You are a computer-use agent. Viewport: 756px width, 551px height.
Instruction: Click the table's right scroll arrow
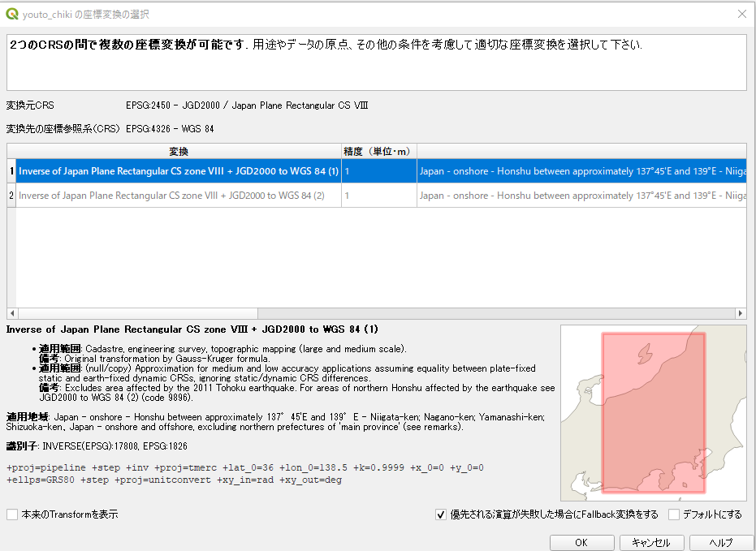click(x=741, y=313)
